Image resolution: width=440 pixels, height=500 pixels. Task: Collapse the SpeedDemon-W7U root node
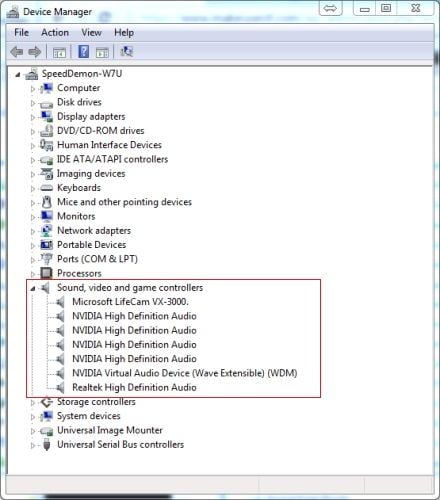[17, 75]
